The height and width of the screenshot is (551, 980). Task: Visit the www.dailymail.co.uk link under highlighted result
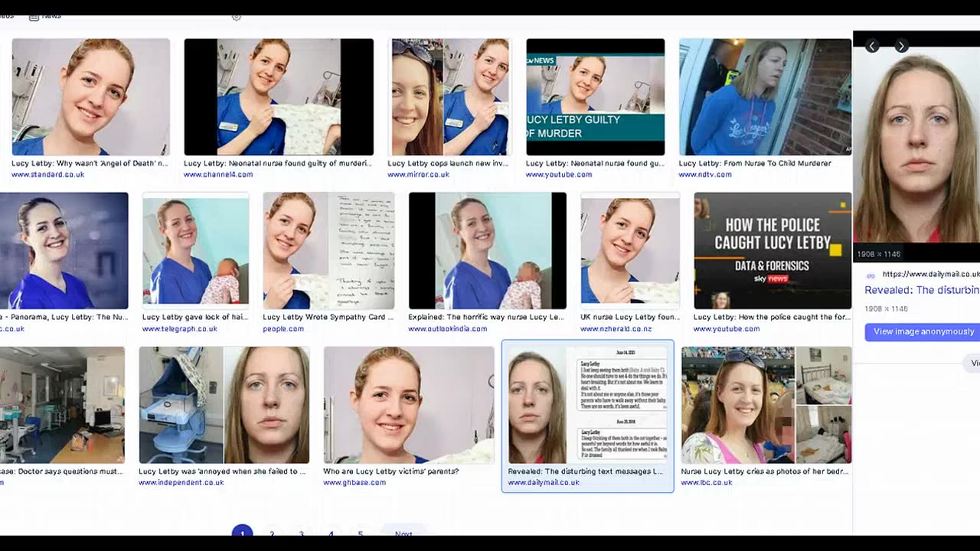[x=544, y=483]
